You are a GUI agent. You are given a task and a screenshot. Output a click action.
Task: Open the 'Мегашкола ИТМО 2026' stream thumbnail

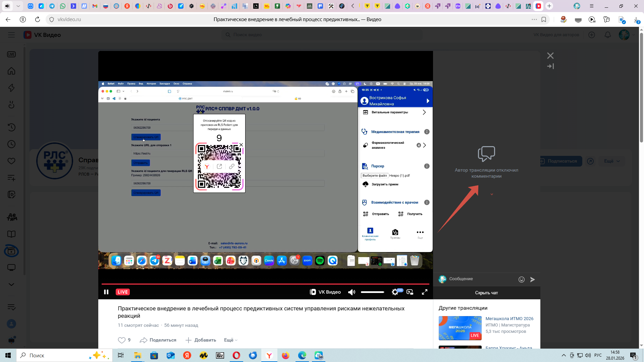tap(460, 328)
